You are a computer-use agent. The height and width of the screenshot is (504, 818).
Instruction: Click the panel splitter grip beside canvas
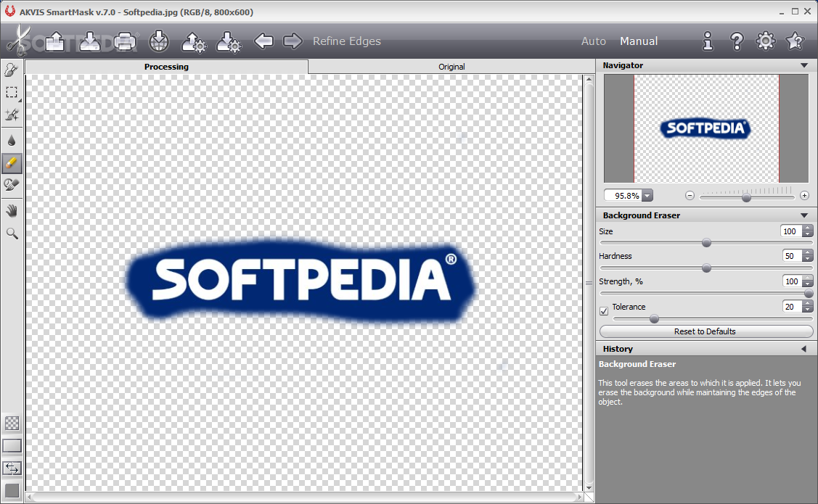pyautogui.click(x=589, y=284)
